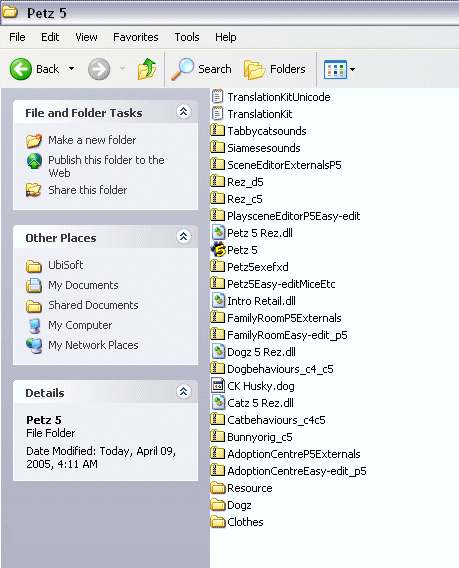Image resolution: width=459 pixels, height=568 pixels.
Task: Open the Views dropdown button
Action: click(x=339, y=69)
